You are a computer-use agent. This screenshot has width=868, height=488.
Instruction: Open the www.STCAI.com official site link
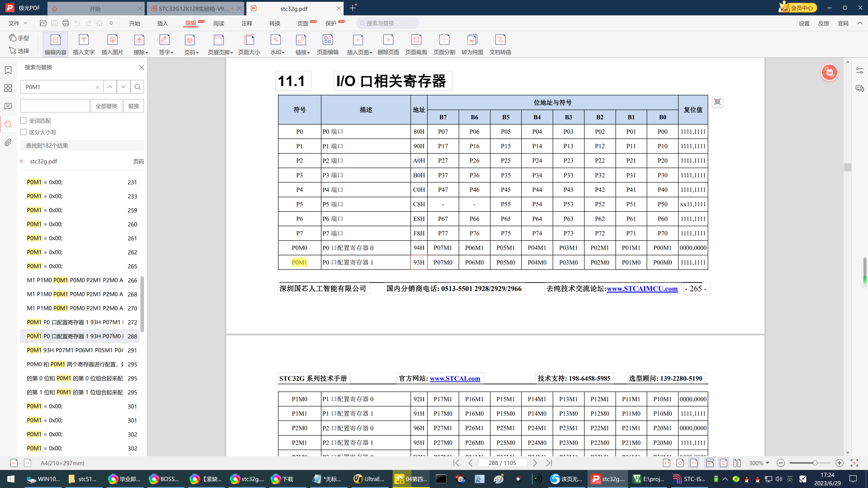[455, 378]
